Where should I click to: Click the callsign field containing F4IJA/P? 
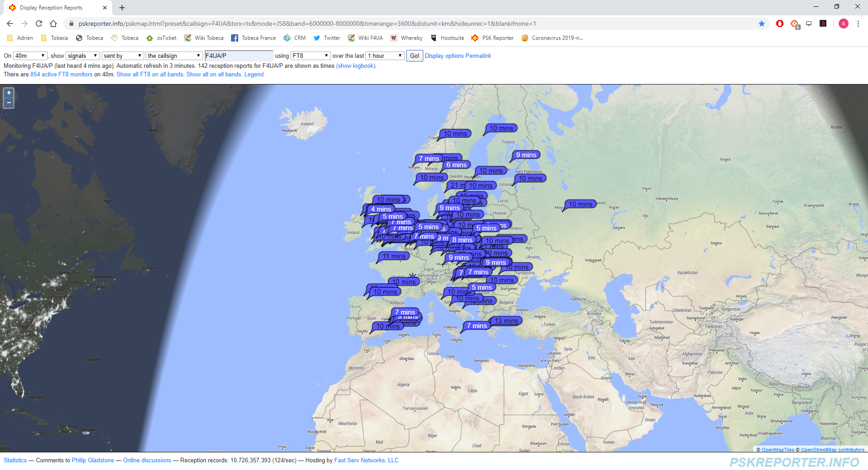[x=239, y=56]
